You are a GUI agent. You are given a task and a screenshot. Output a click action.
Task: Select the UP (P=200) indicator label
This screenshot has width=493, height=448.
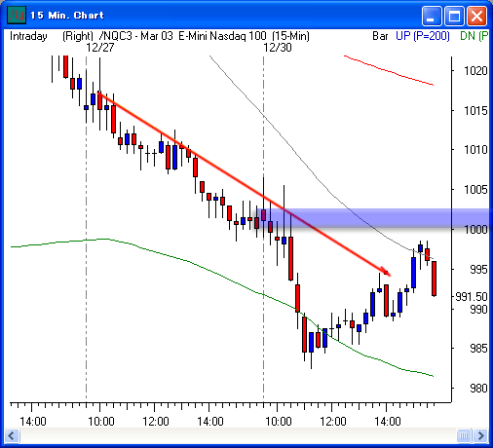coord(422,36)
